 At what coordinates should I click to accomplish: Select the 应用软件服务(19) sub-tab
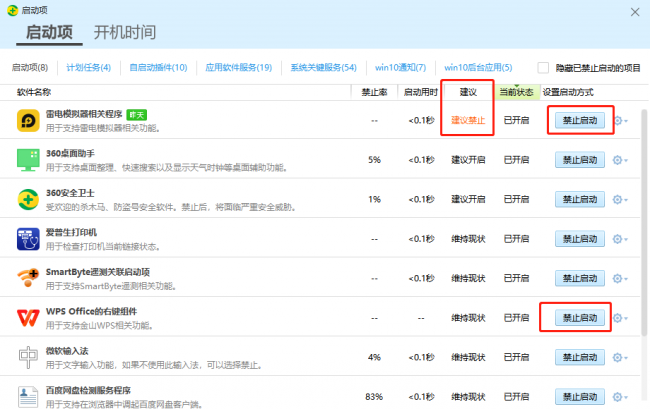[239, 68]
